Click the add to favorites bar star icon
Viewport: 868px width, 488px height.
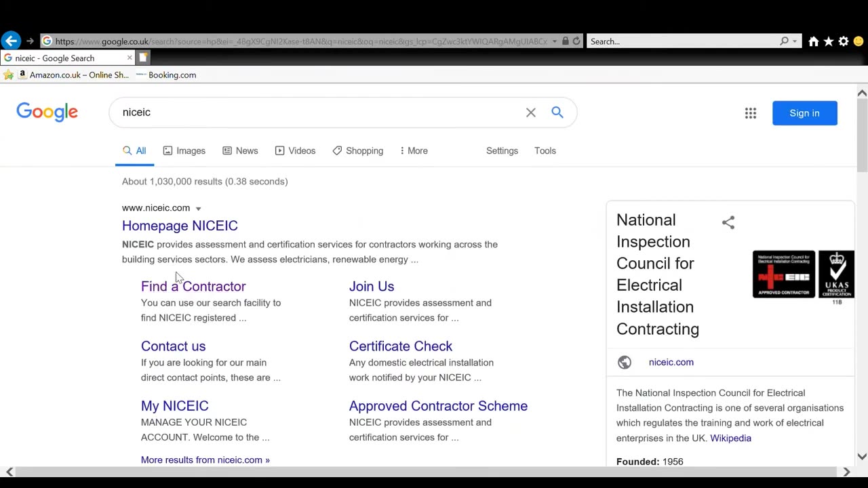[x=8, y=75]
